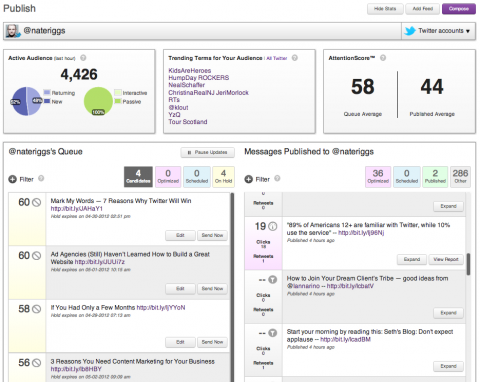Click the @nateriggs profile avatar
Image resolution: width=480 pixels, height=382 pixels.
click(12, 31)
